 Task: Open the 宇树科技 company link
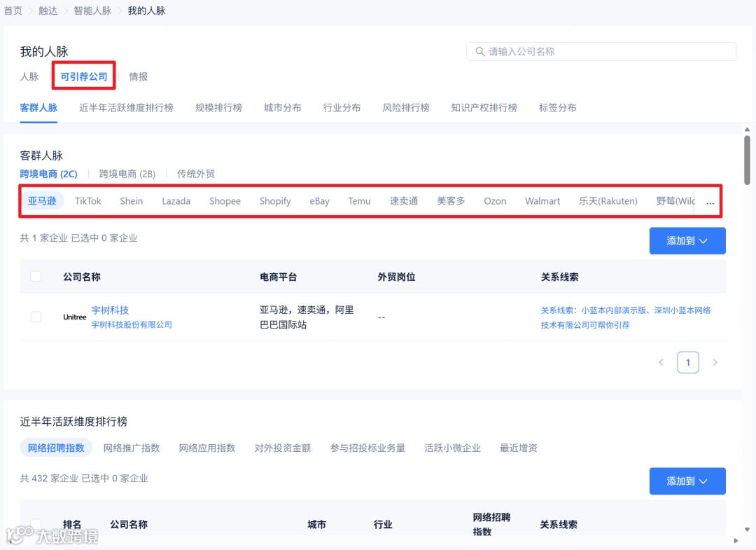pyautogui.click(x=110, y=310)
